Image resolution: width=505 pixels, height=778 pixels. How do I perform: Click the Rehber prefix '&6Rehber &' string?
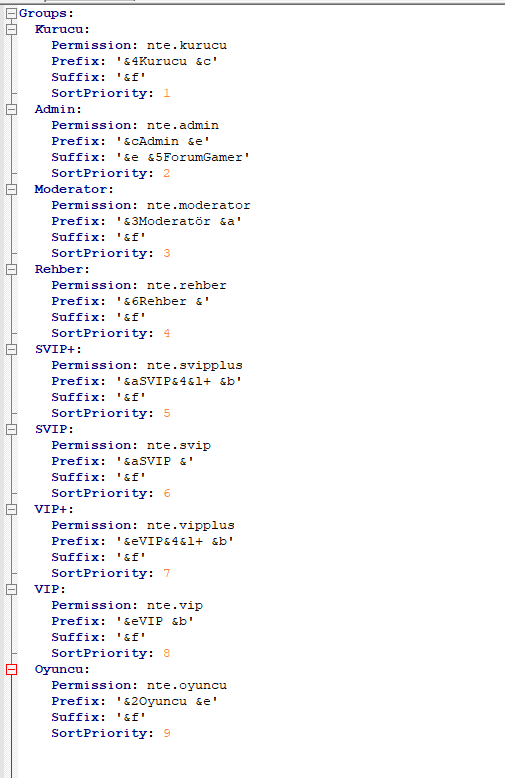coord(163,301)
